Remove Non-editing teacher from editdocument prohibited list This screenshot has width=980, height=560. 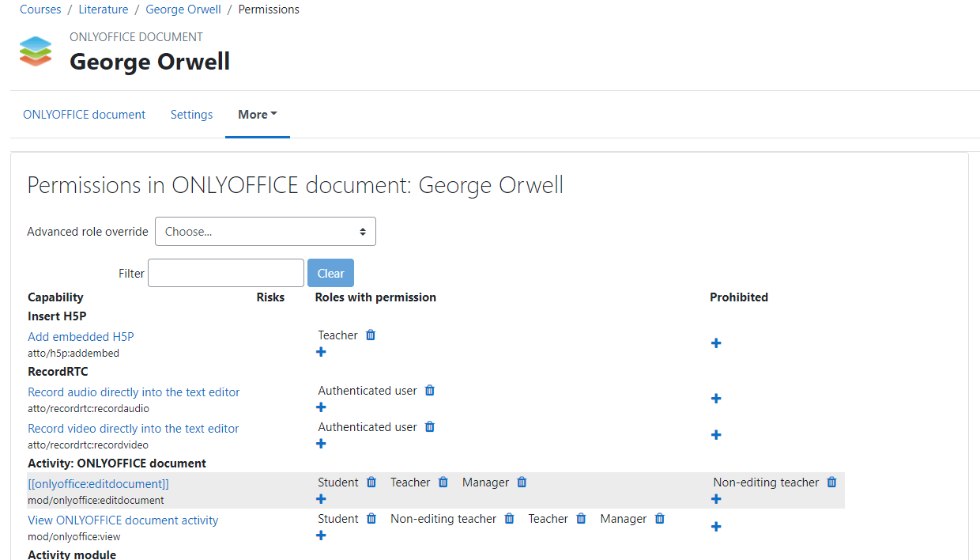(831, 482)
